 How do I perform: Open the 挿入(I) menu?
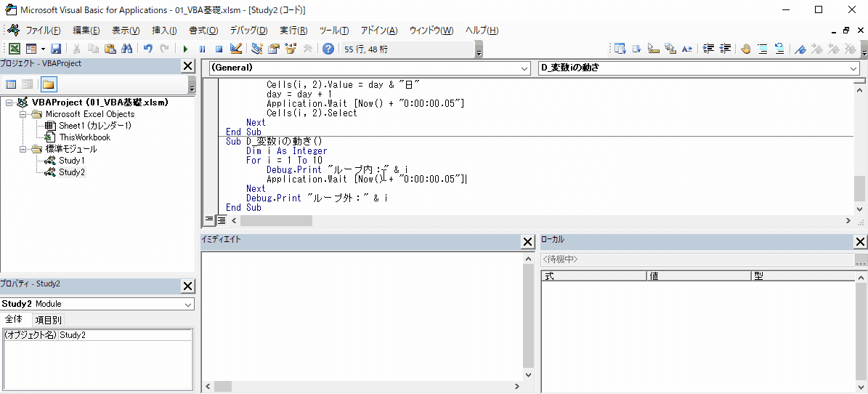[164, 31]
